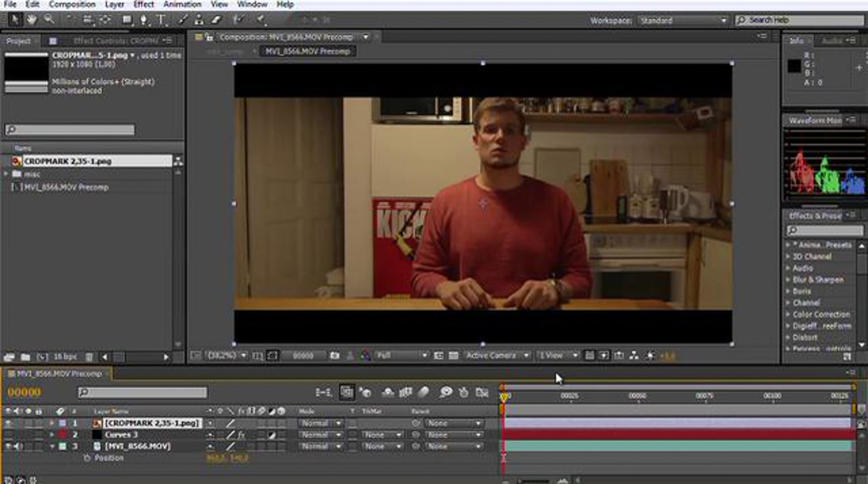The width and height of the screenshot is (868, 484).
Task: Select the Zoom tool in toolbar
Action: pyautogui.click(x=49, y=20)
